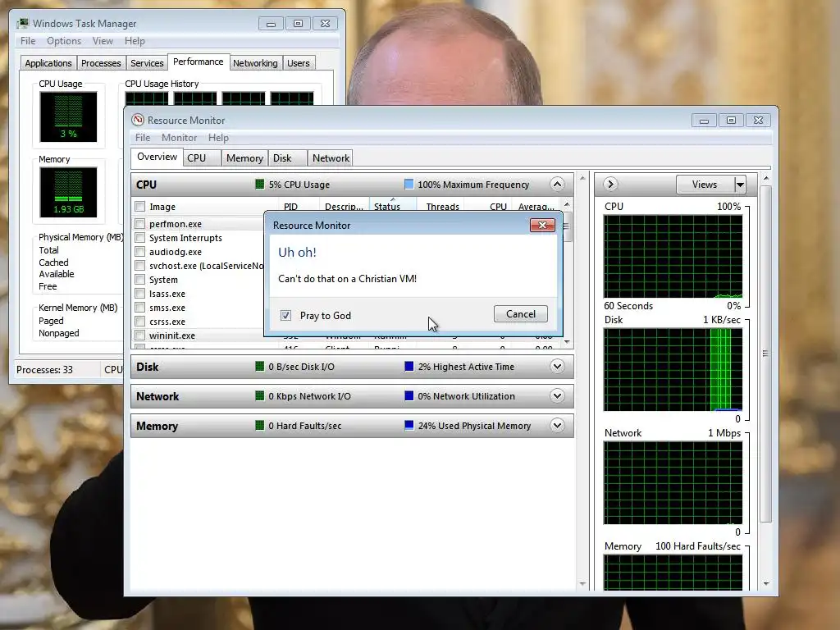Uncheck the Pray to God checkbox
Image resolution: width=840 pixels, height=630 pixels.
pos(286,316)
